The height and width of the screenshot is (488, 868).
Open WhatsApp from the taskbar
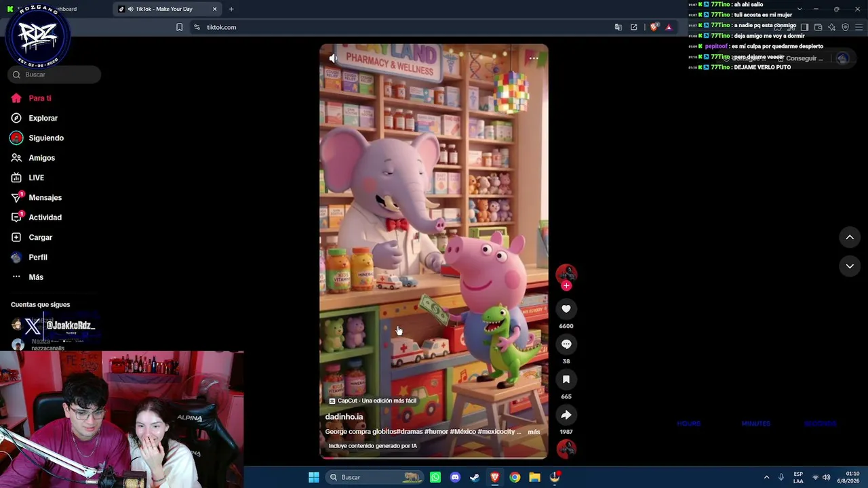point(435,477)
